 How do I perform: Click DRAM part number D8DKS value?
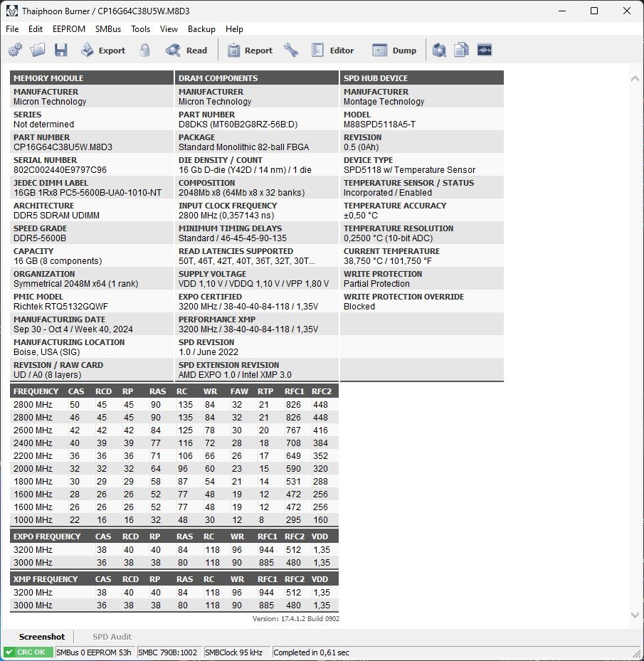click(x=238, y=125)
